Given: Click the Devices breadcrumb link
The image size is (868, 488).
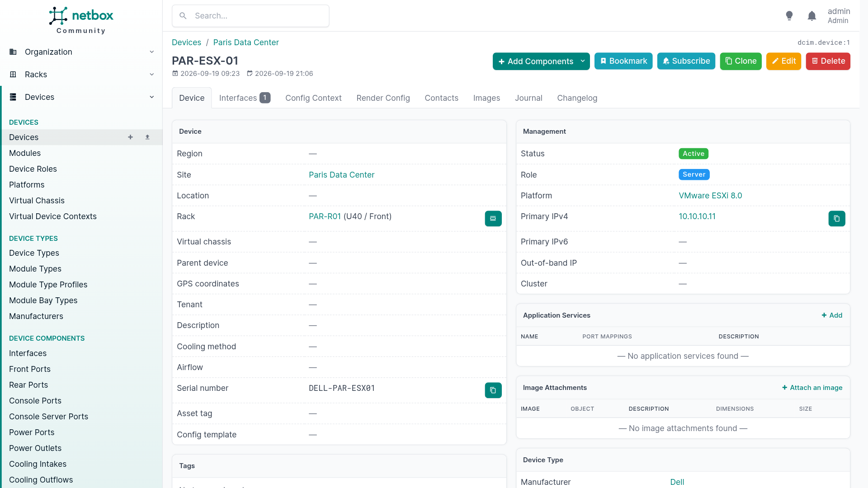Looking at the screenshot, I should click(186, 42).
